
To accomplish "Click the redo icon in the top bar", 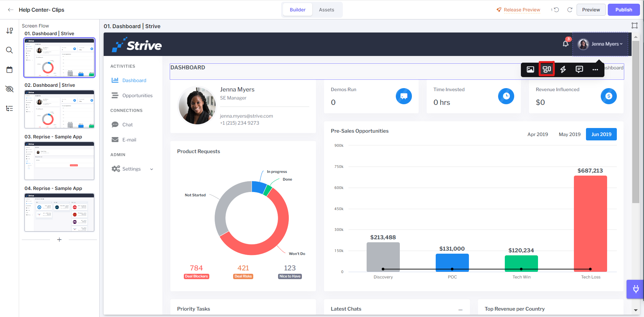I will 570,10.
